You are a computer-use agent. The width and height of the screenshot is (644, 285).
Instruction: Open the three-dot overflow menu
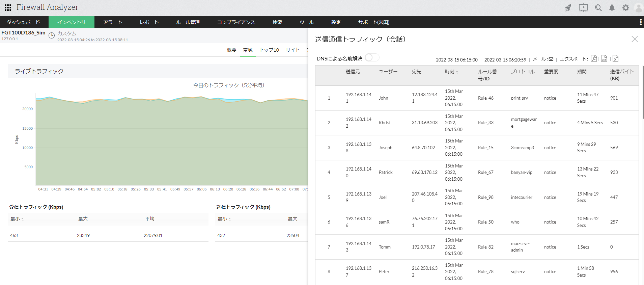[x=640, y=22]
